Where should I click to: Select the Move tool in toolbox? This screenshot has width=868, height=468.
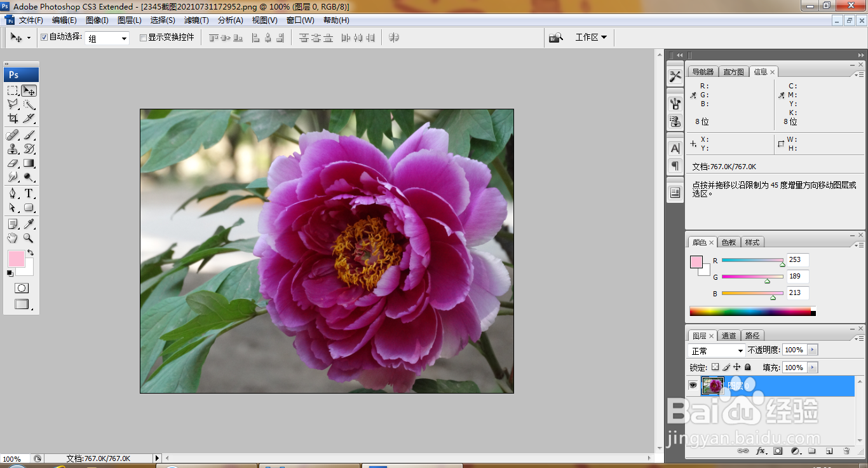(29, 91)
